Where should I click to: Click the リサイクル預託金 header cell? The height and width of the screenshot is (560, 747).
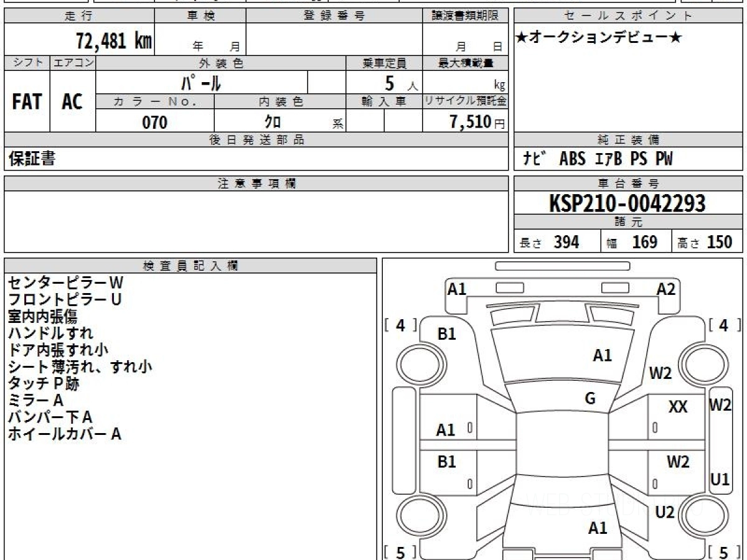466,101
